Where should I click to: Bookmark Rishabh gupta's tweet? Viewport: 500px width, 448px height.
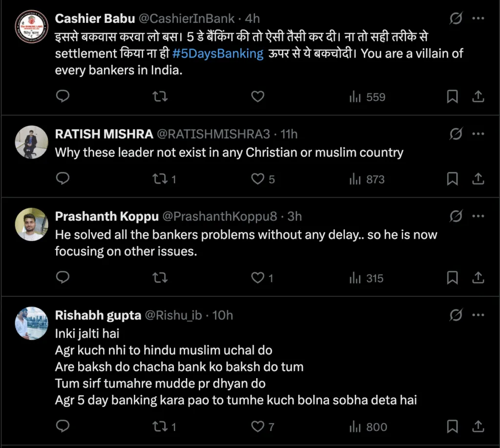(x=453, y=427)
